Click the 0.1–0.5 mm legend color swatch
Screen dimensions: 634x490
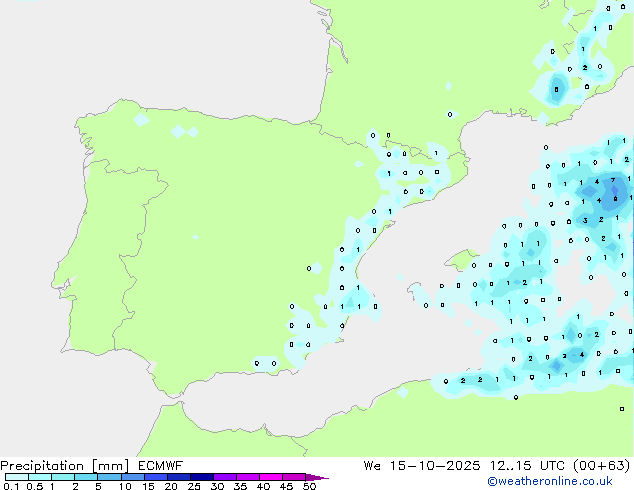17,477
